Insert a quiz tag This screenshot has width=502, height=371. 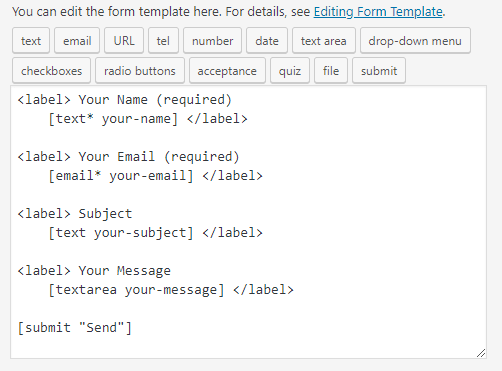[290, 71]
